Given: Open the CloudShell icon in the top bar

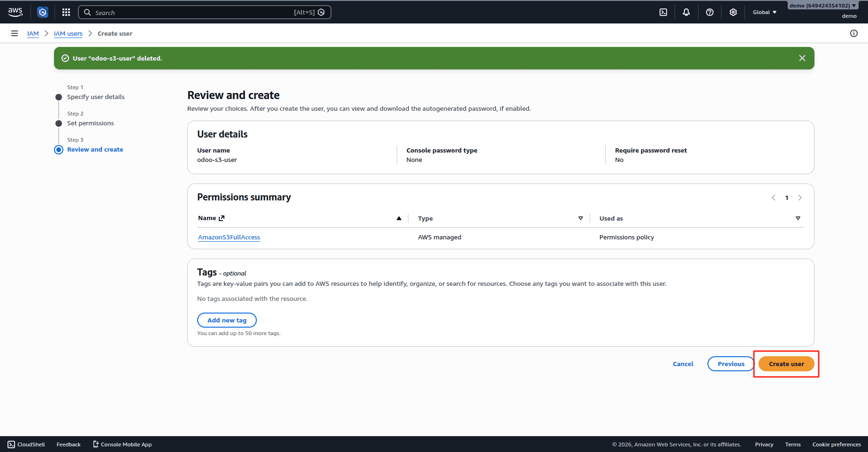Looking at the screenshot, I should click(663, 12).
